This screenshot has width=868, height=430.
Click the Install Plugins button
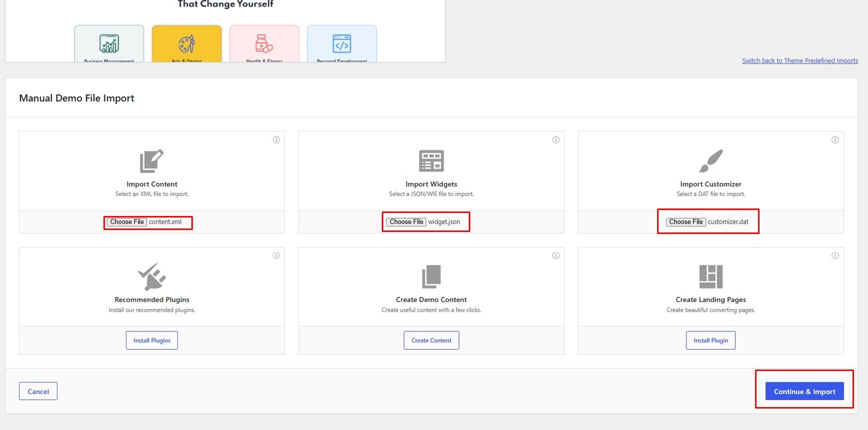[x=152, y=340]
